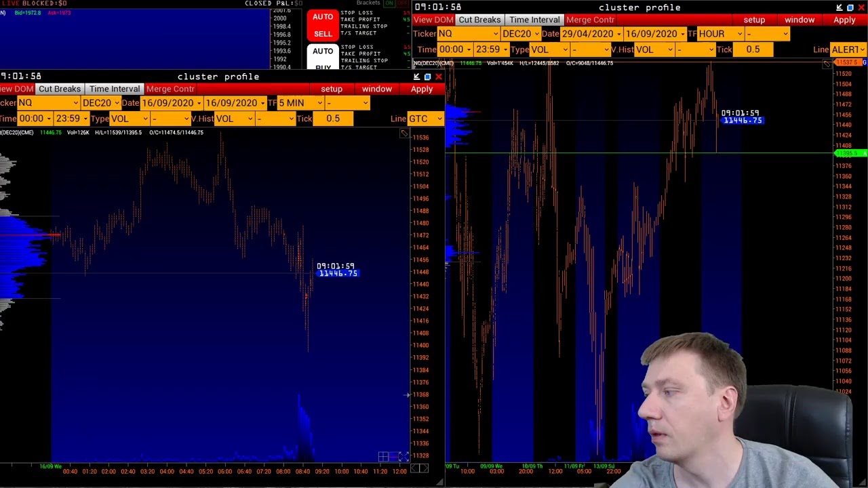Open blank dropdown after 5 MIN timeframe
The width and height of the screenshot is (868, 488).
pos(347,103)
